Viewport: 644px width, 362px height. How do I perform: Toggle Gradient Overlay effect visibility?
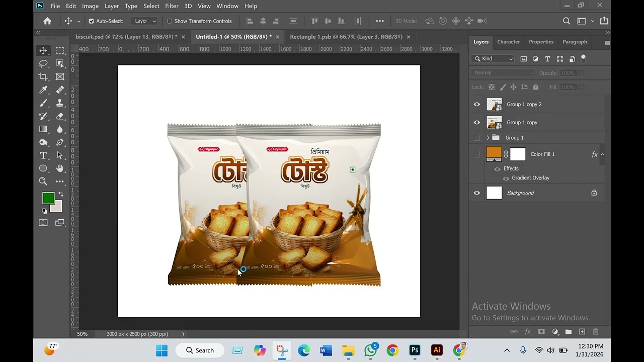[x=506, y=178]
